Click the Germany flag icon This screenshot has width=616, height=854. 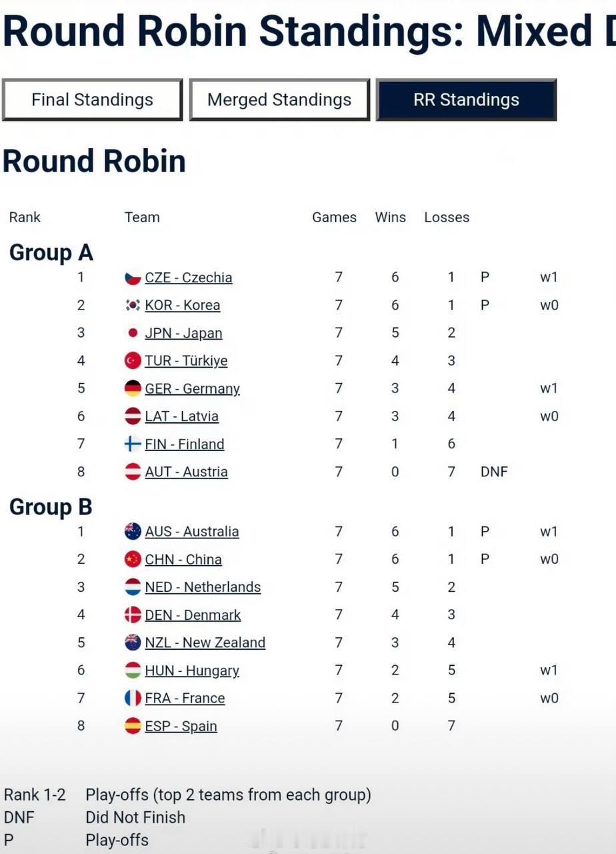133,389
